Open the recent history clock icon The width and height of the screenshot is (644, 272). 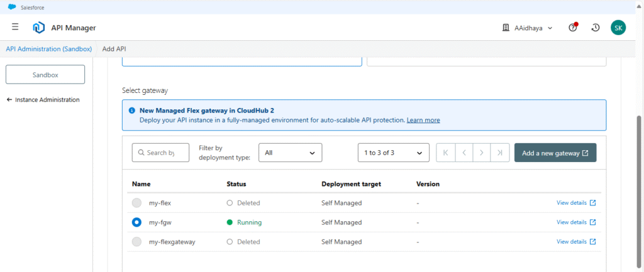pos(595,28)
